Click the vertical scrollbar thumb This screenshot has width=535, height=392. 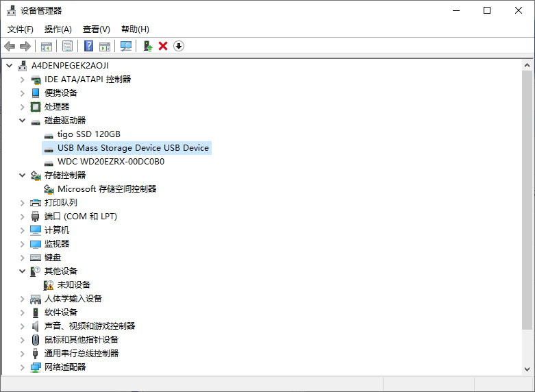coord(527,200)
